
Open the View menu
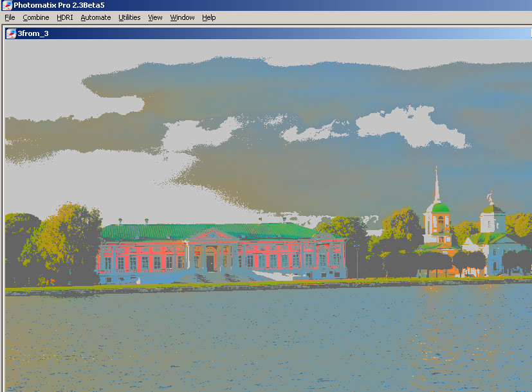tap(155, 17)
